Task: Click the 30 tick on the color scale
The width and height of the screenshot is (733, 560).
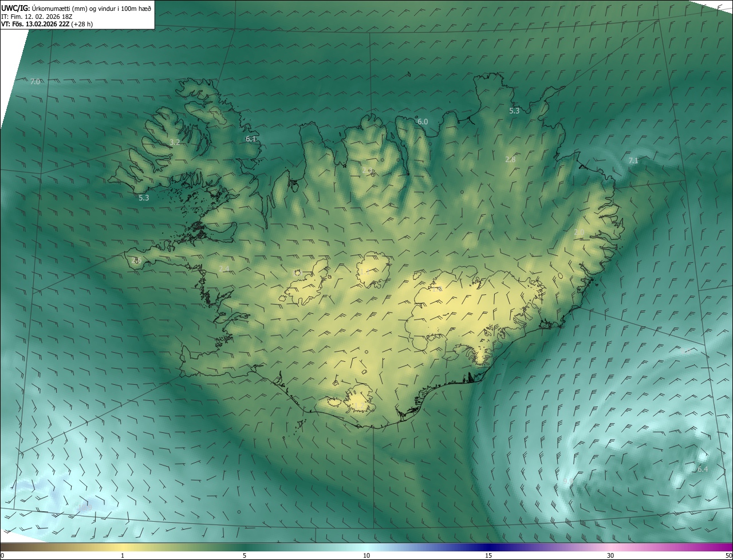Action: coord(610,555)
